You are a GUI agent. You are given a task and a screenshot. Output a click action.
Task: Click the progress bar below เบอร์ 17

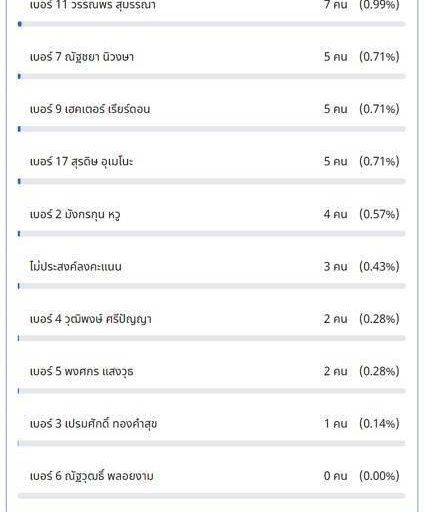click(x=212, y=181)
